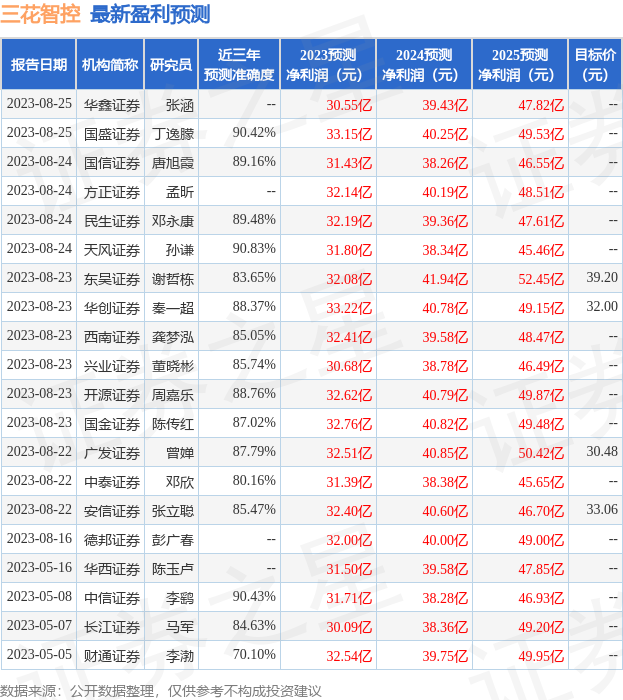Click the 2023-05-05 report date
The image size is (623, 700).
[x=39, y=654]
